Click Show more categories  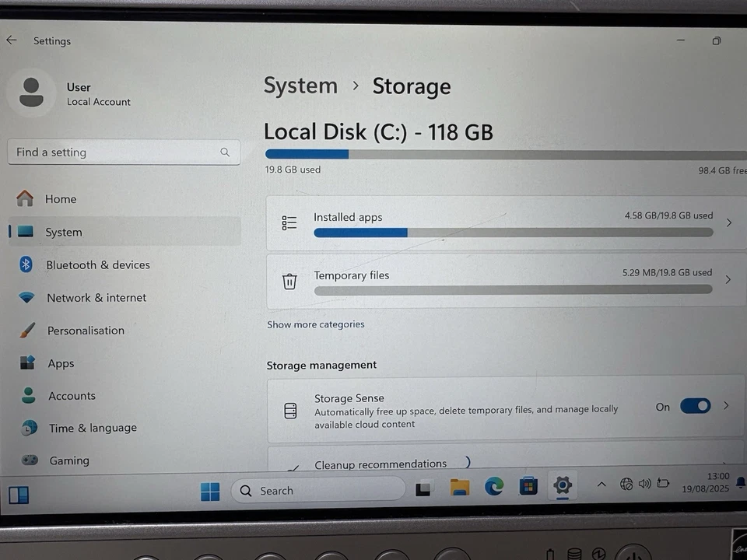(315, 324)
